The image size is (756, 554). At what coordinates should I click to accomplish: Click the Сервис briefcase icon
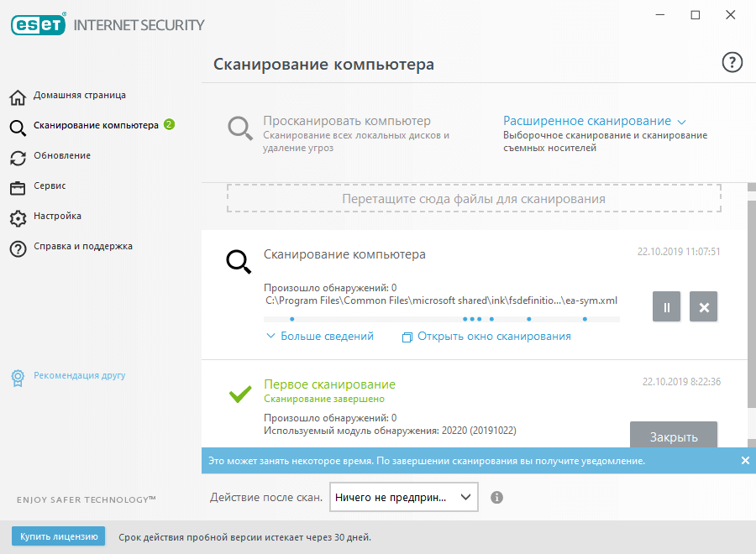coord(18,188)
